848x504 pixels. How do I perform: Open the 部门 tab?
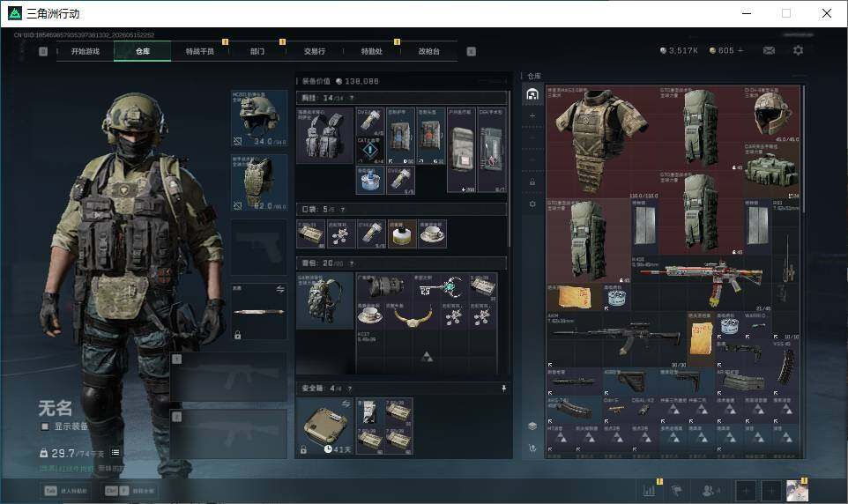[x=257, y=51]
